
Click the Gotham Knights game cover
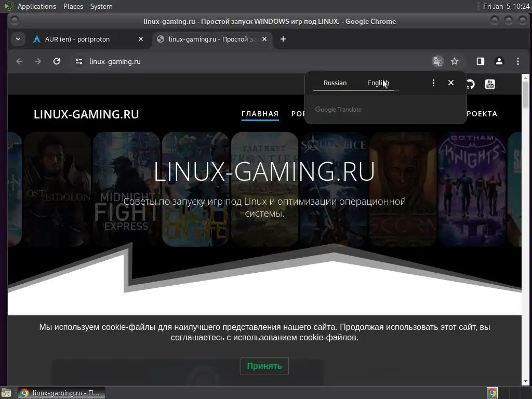472,189
